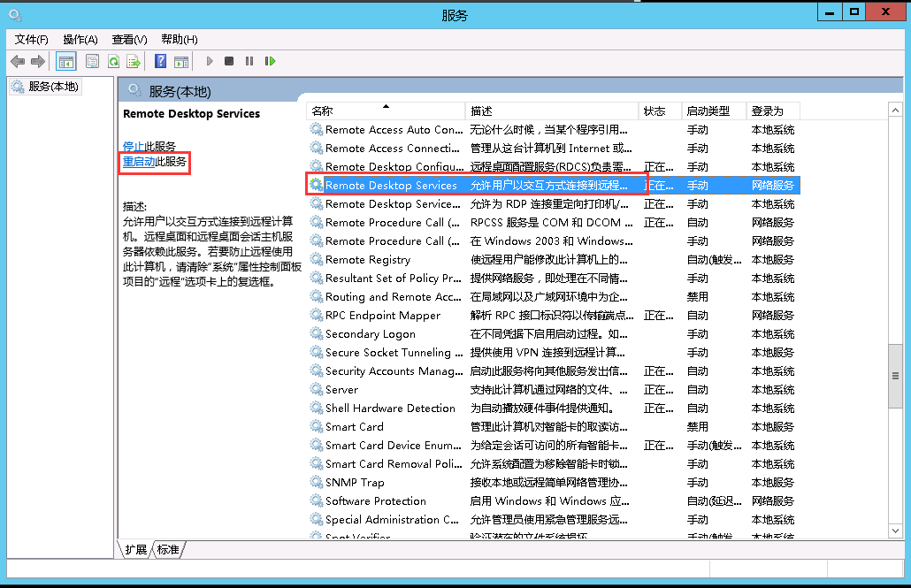Click the Export List toolbar icon

[134, 61]
